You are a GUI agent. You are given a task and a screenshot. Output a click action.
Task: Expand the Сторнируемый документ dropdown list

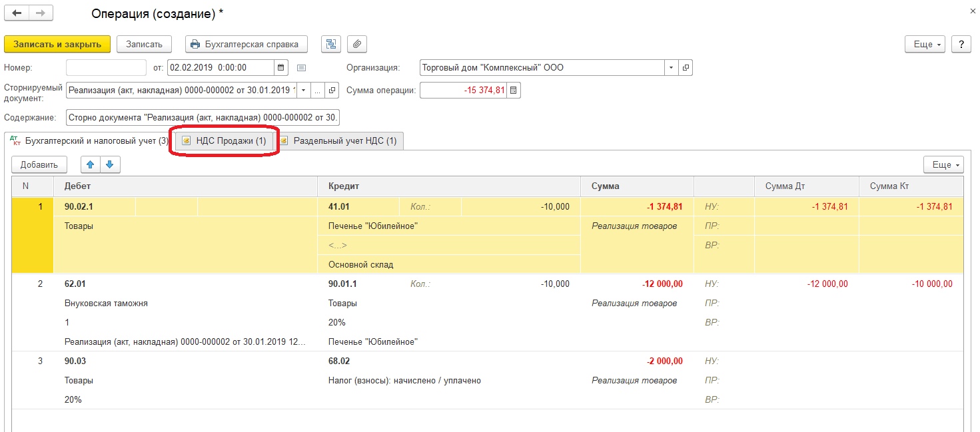pos(304,91)
